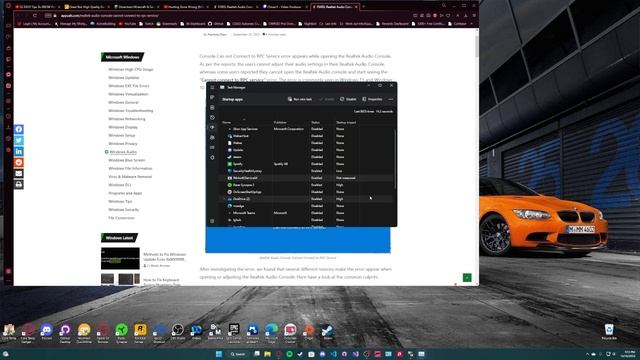Select Razer Synapse 3 startup row
Screen dimensions: 640x360
point(307,185)
